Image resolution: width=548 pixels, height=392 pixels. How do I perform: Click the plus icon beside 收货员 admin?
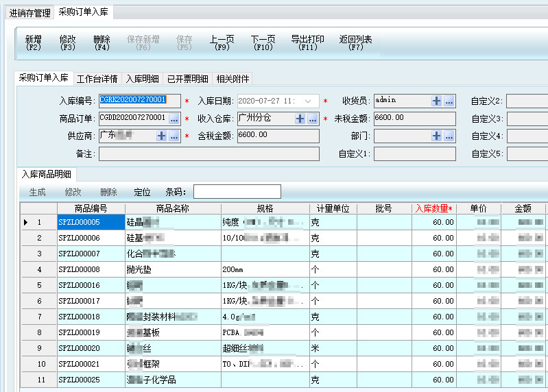(x=436, y=101)
